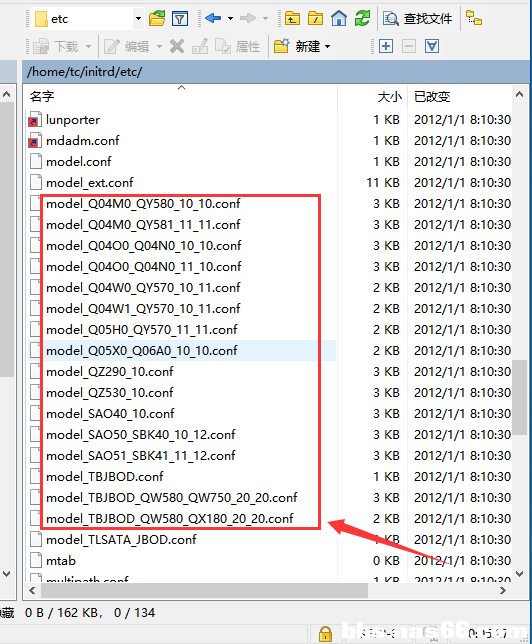
Task: Go to the parent directory icon
Action: click(292, 18)
